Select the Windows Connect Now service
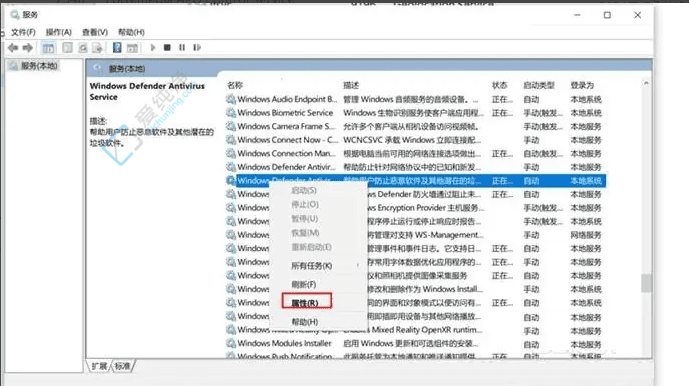This screenshot has width=689, height=386. [x=288, y=140]
